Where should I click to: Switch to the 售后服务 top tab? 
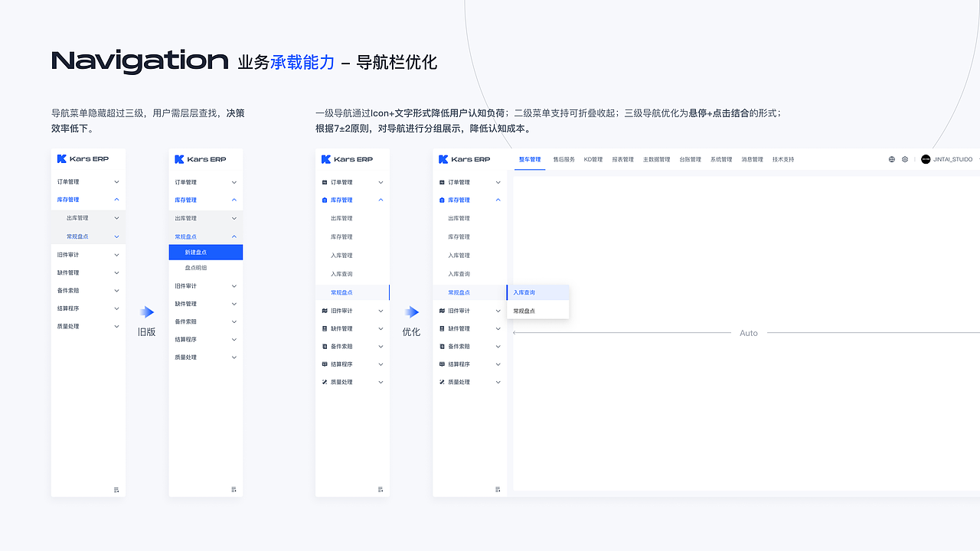[x=563, y=159]
